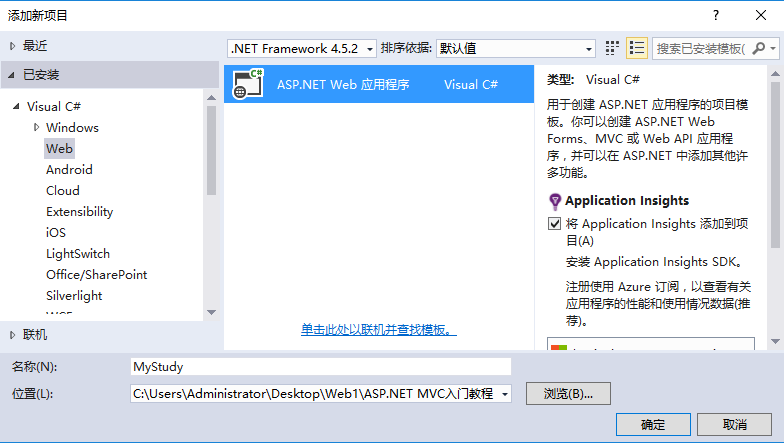Select the iOS category
784x443 pixels.
56,232
